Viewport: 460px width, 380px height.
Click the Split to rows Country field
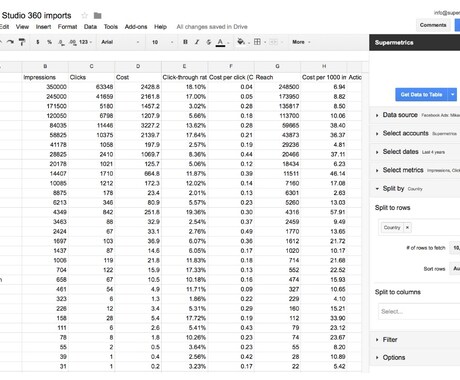click(419, 227)
